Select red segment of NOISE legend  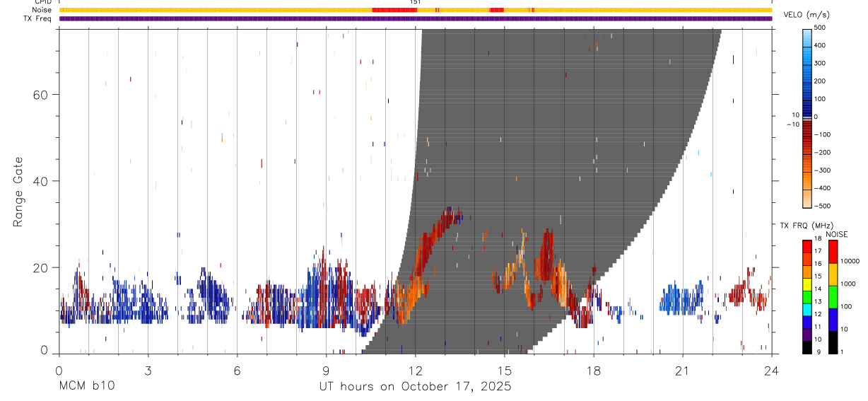833,252
